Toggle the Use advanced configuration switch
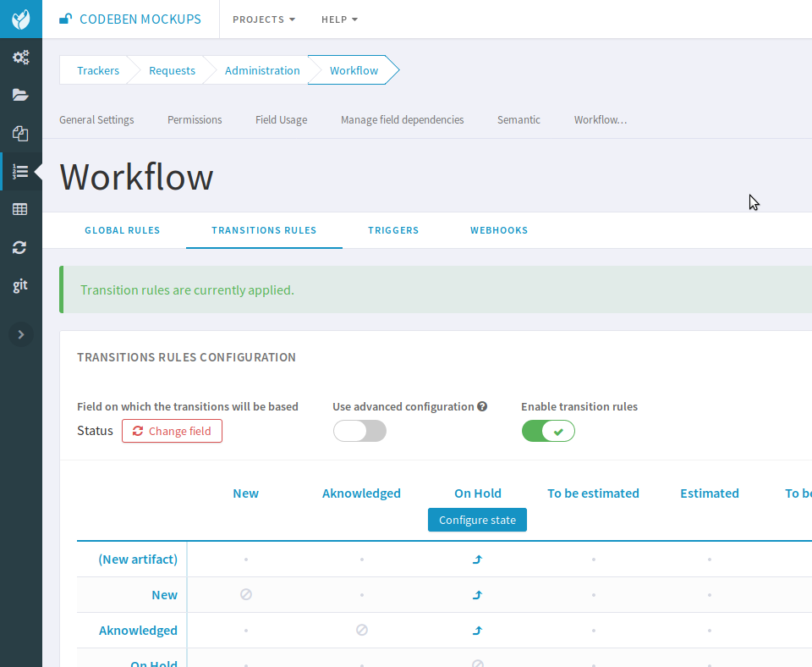Viewport: 812px width, 667px height. tap(359, 431)
